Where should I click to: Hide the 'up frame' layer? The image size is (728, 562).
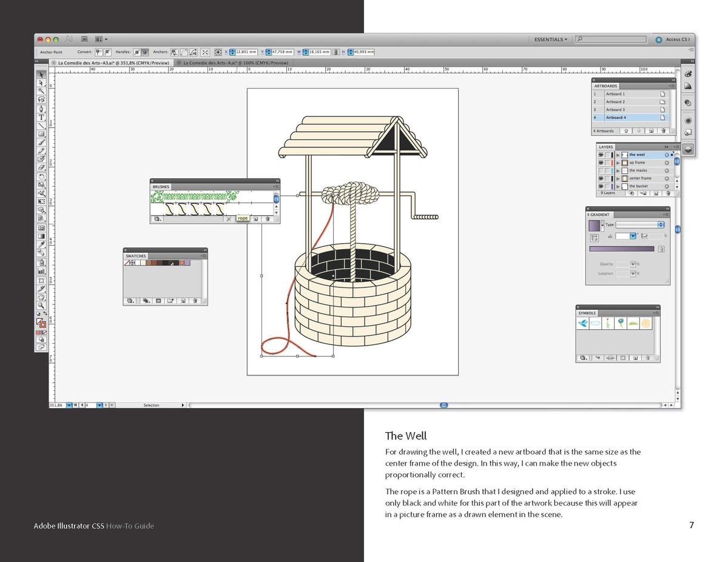coord(601,162)
